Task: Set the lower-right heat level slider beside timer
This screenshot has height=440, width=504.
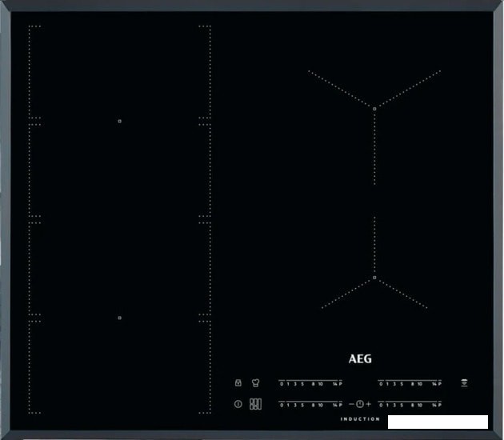Action: (x=410, y=404)
